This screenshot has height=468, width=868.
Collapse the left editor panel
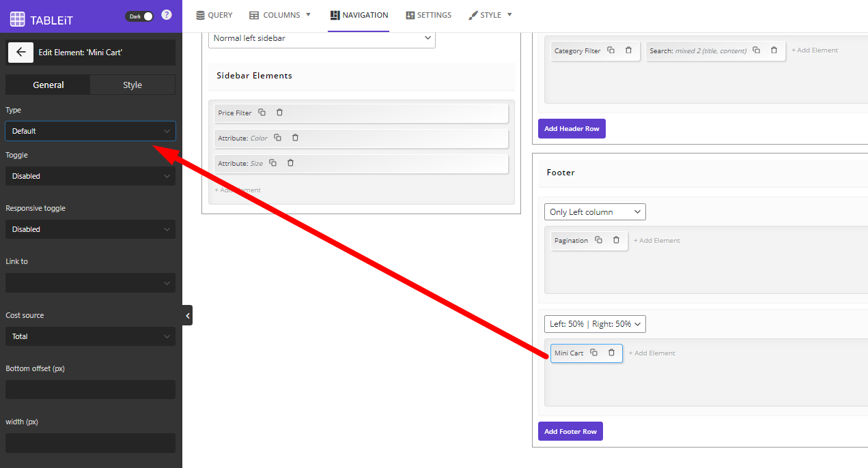188,315
